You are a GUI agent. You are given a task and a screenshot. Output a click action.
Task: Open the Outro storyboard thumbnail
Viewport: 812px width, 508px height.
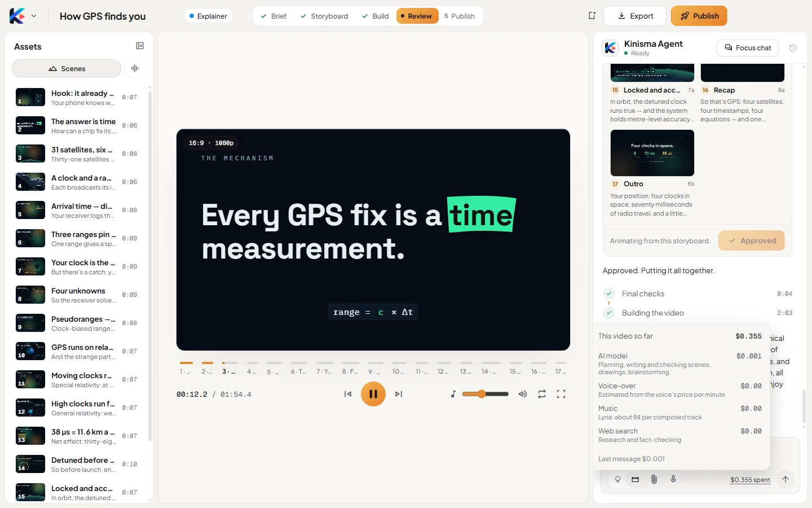pos(652,153)
